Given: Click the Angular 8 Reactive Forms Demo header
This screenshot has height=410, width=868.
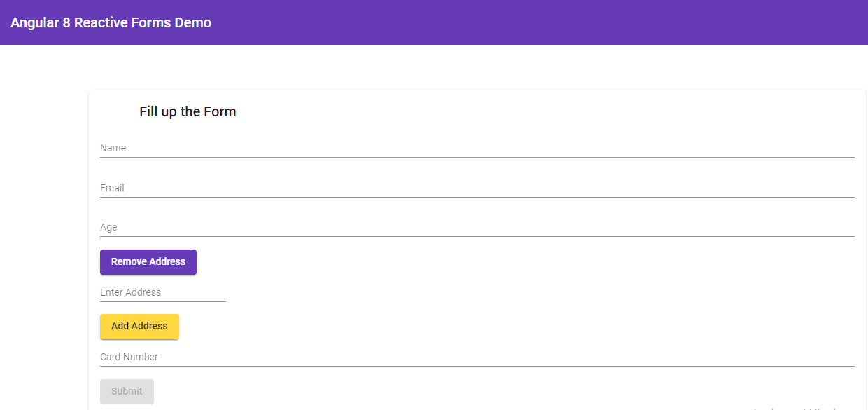Looking at the screenshot, I should click(x=110, y=22).
